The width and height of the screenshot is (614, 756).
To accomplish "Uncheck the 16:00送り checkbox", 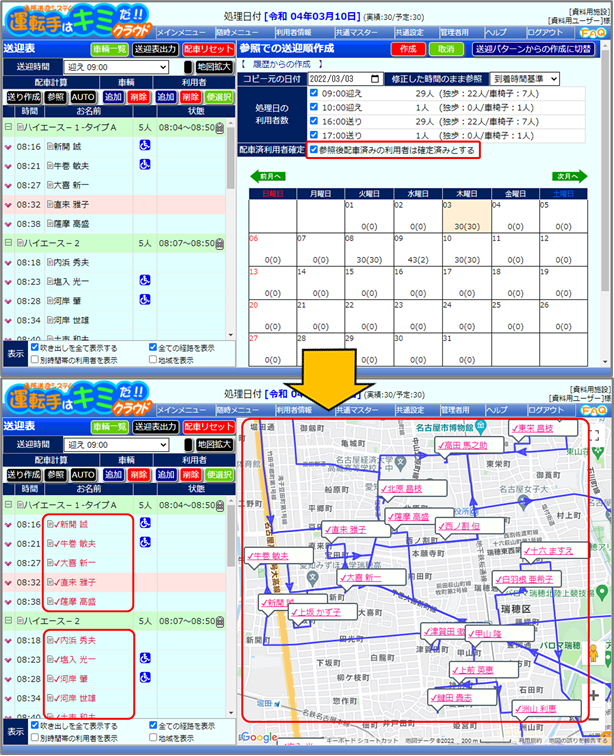I will (x=314, y=121).
